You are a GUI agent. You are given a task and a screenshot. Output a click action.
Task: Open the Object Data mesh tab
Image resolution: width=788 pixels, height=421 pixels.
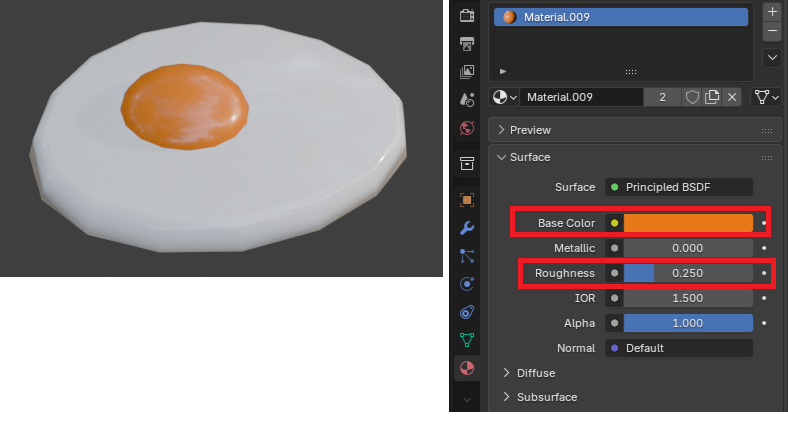tap(467, 340)
